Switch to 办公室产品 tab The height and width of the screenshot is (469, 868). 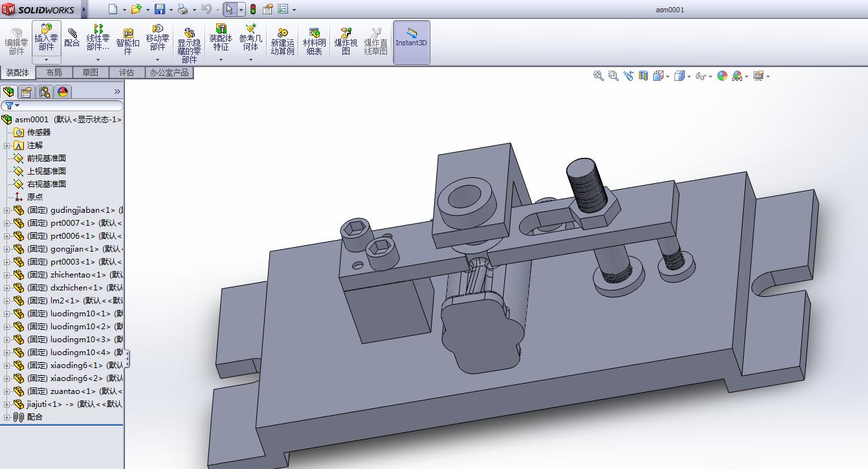click(169, 72)
